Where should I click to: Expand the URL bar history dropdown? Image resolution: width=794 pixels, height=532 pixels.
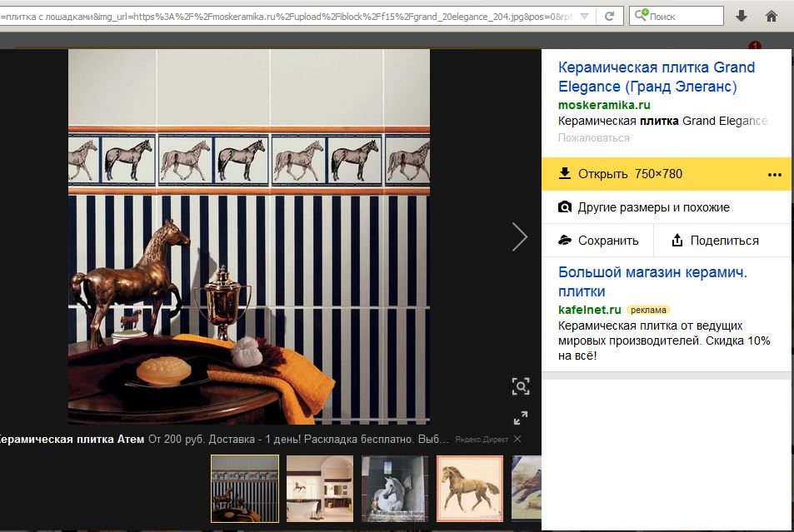pos(586,16)
